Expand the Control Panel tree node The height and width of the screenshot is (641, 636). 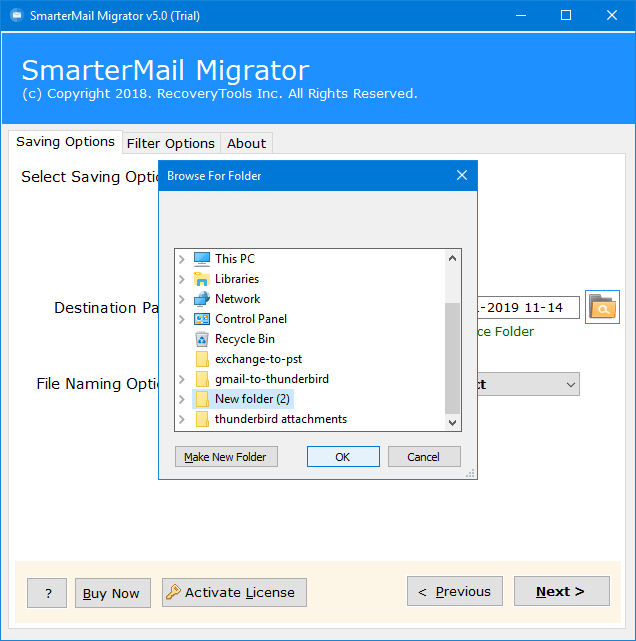tap(182, 319)
